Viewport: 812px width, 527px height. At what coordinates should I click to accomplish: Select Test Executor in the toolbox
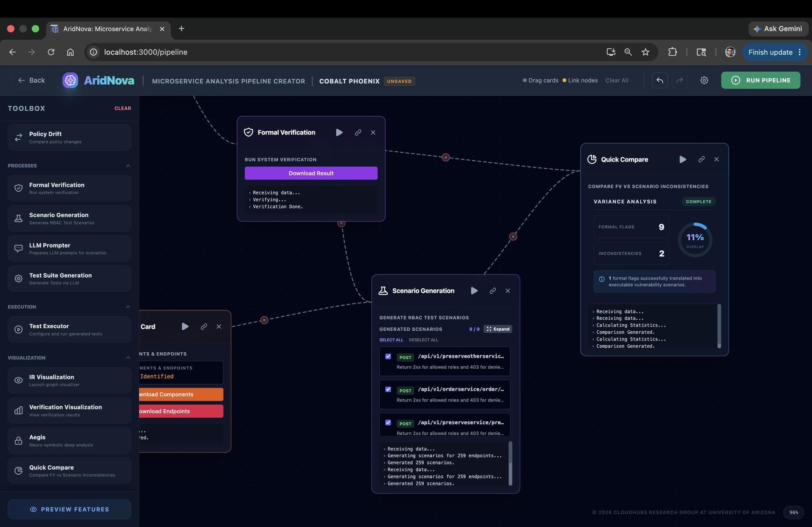(69, 329)
